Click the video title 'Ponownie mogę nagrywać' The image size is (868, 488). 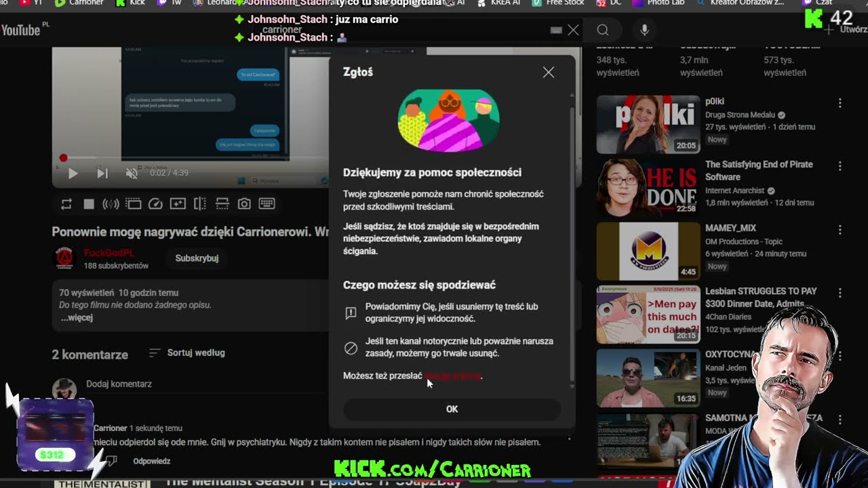tap(190, 232)
